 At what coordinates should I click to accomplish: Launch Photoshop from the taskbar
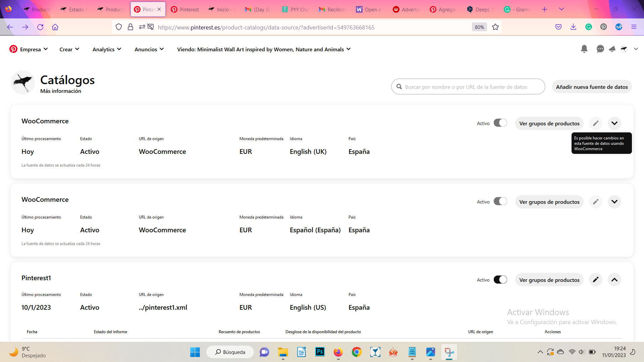coord(320,352)
